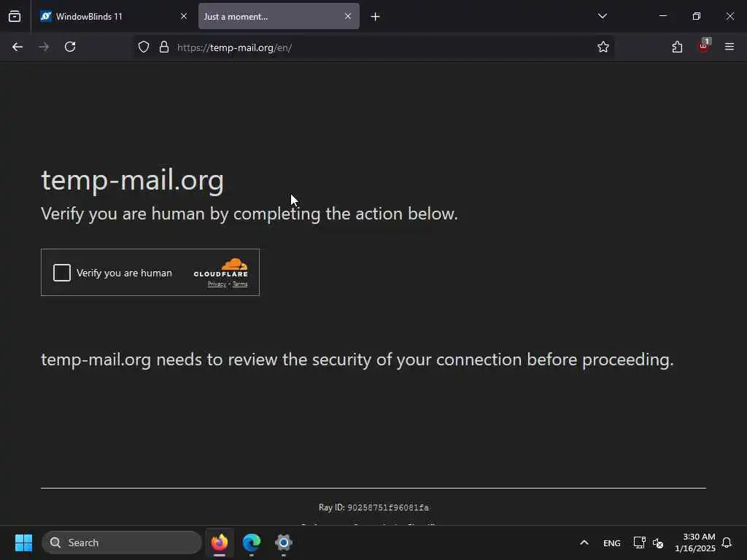Open the uBlock Origin extension icon
747x560 pixels.
(704, 46)
